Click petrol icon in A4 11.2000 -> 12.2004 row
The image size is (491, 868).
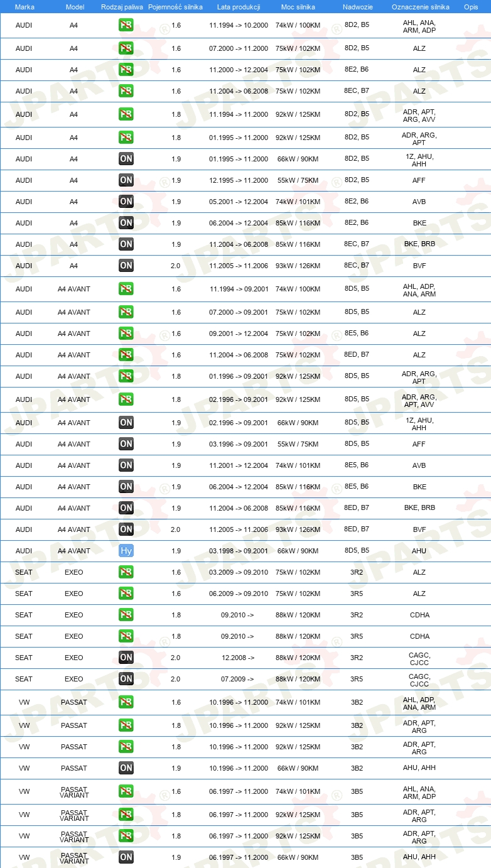[x=126, y=70]
